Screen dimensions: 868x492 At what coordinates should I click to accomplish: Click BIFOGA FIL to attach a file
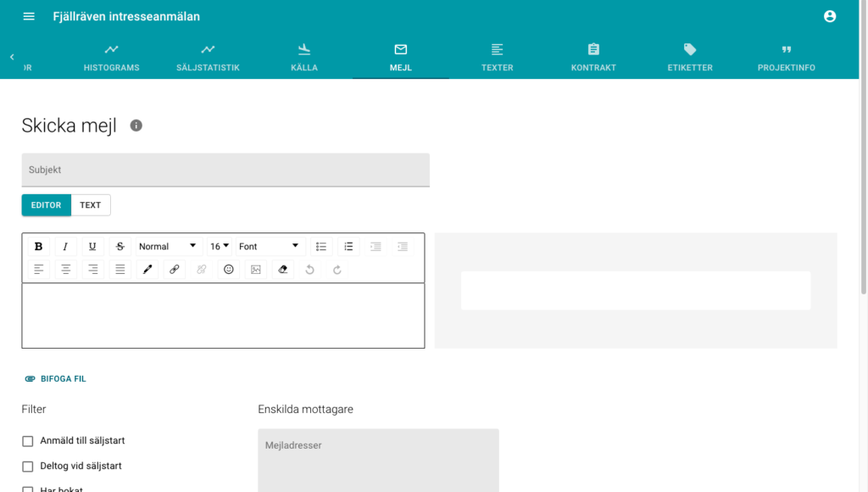pyautogui.click(x=54, y=378)
